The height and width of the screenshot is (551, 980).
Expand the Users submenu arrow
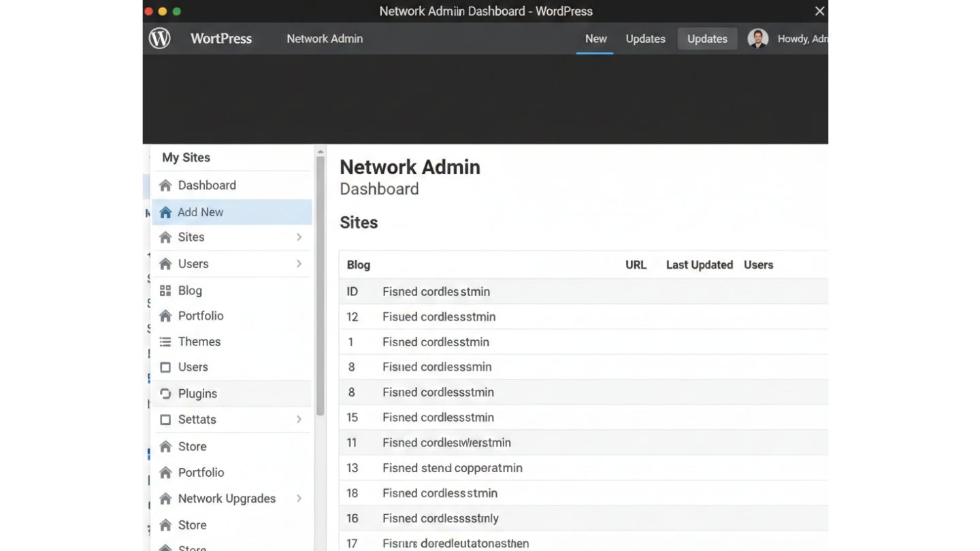pos(299,263)
